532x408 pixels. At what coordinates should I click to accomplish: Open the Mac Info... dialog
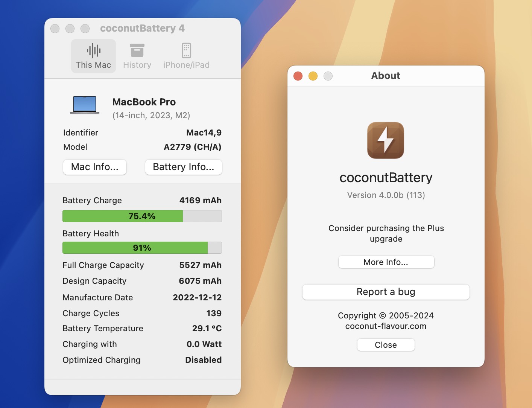(x=95, y=167)
